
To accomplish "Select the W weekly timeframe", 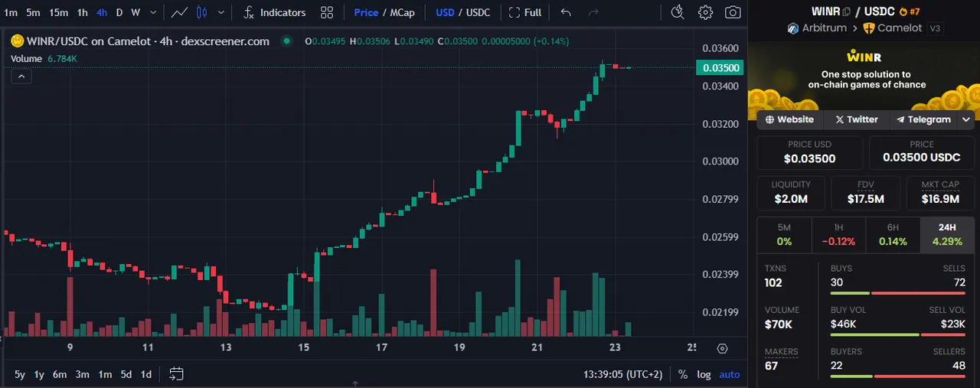I will click(136, 12).
